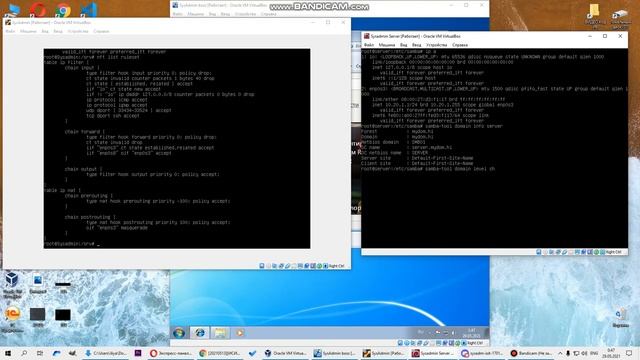Viewport: 640px width, 360px height.
Task: Click the taskbar search icon
Action: [x=24, y=353]
